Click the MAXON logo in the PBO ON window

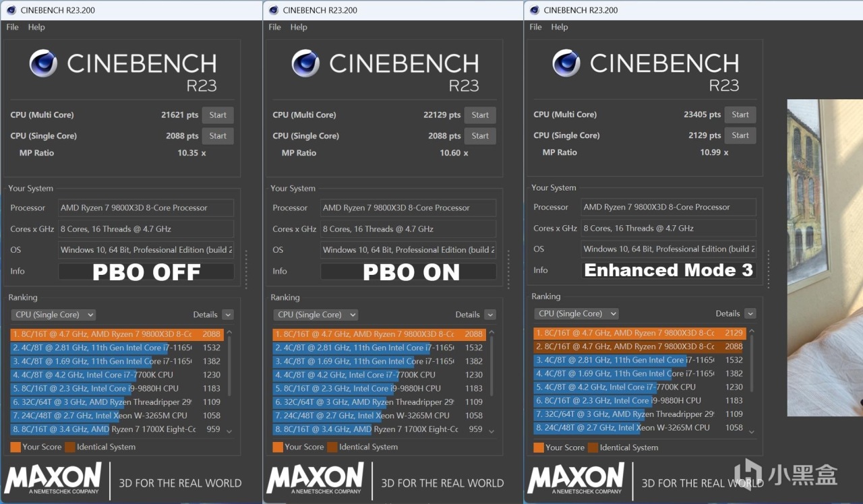click(315, 478)
